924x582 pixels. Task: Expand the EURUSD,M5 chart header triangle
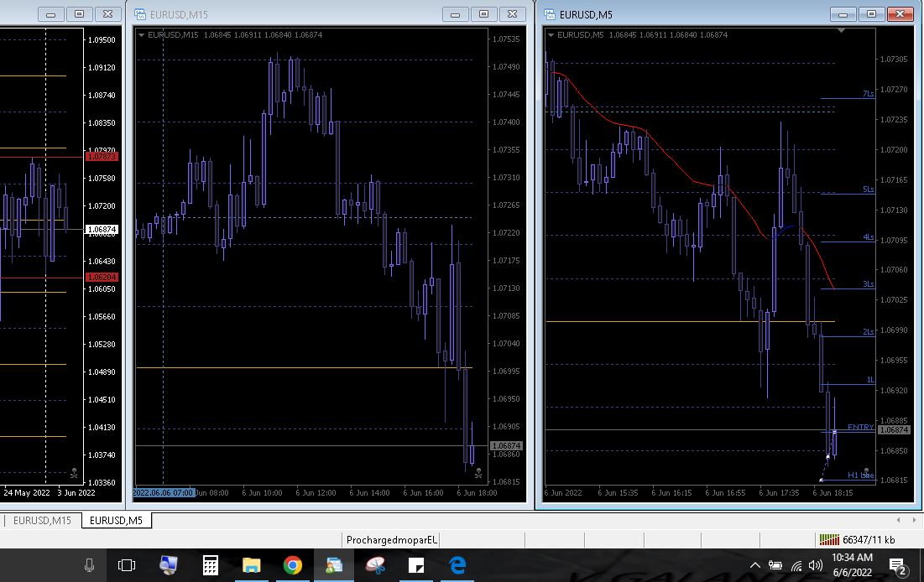pyautogui.click(x=551, y=35)
